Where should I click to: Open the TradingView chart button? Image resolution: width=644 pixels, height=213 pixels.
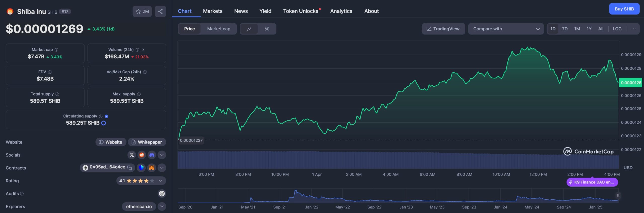[443, 29]
